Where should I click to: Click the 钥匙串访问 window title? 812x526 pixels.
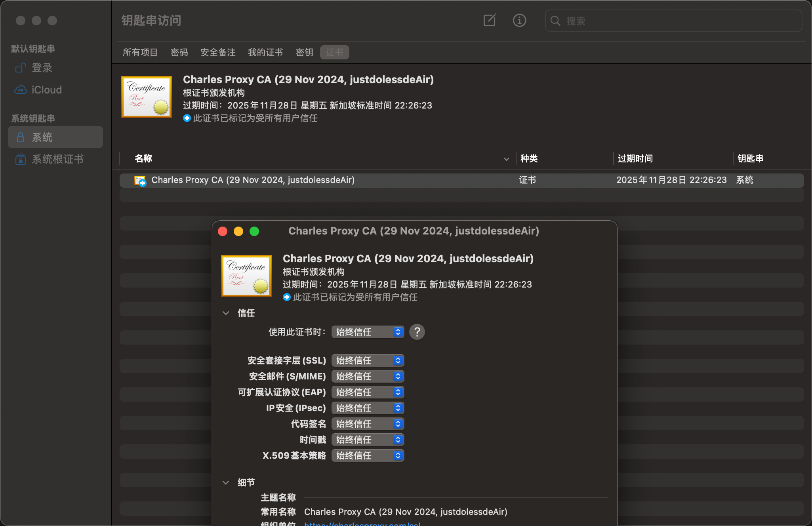pyautogui.click(x=151, y=20)
